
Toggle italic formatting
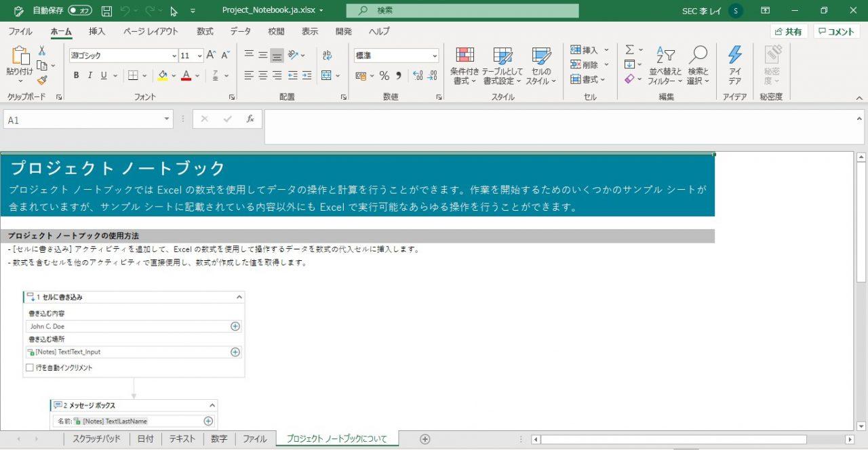[x=90, y=75]
